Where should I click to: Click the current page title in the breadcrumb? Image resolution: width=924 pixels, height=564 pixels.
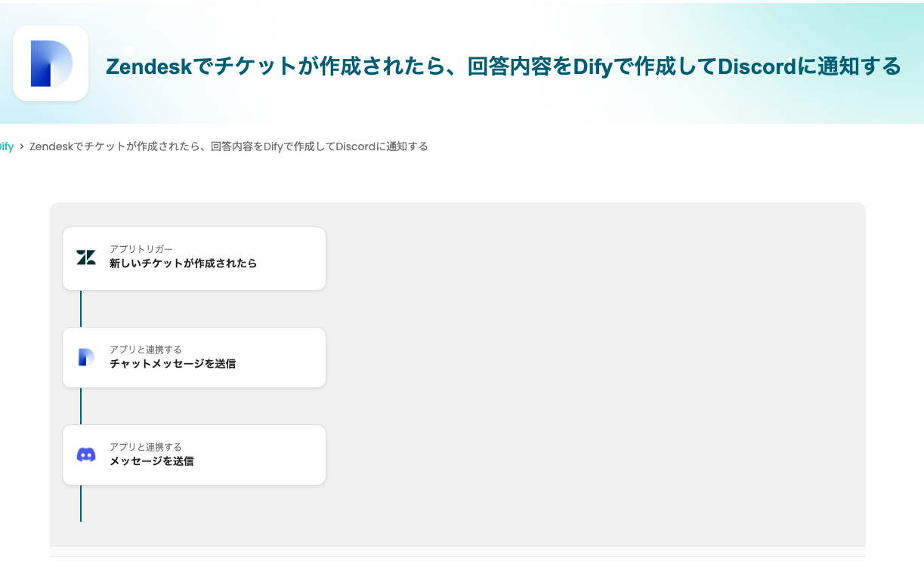228,146
